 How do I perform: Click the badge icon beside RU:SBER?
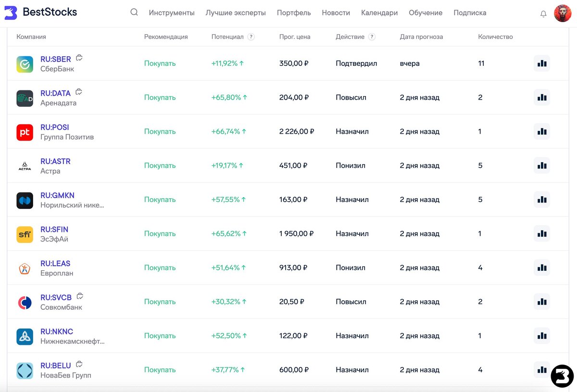click(79, 58)
